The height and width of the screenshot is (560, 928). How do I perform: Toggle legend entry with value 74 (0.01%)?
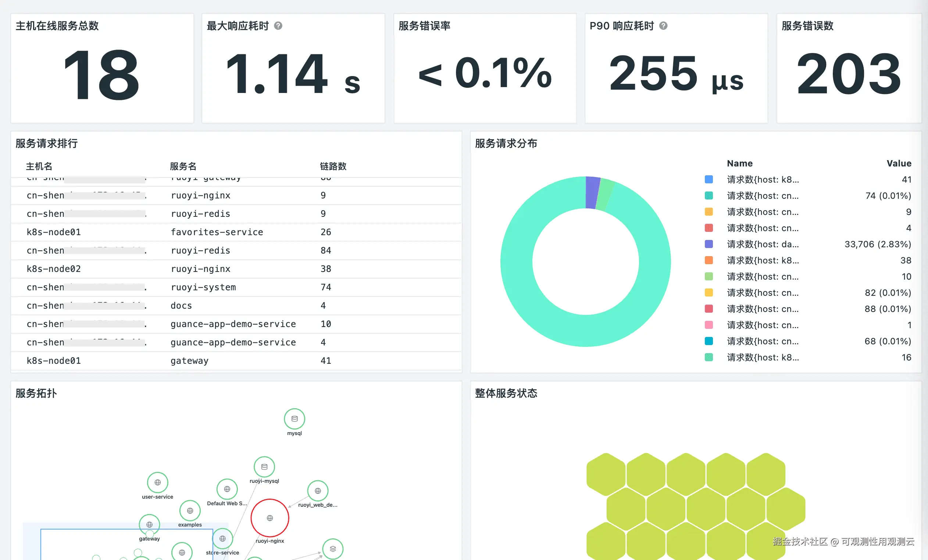point(762,196)
